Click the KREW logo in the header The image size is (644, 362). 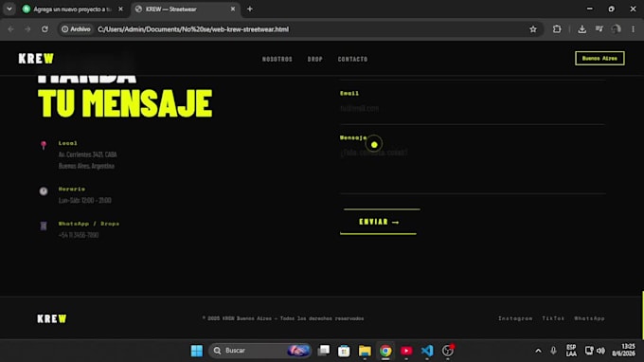pyautogui.click(x=36, y=59)
